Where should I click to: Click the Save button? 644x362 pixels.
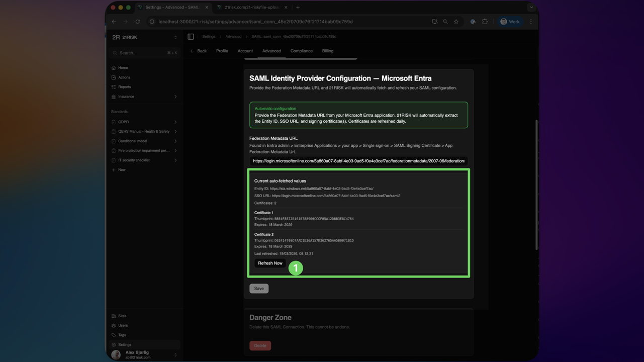258,289
